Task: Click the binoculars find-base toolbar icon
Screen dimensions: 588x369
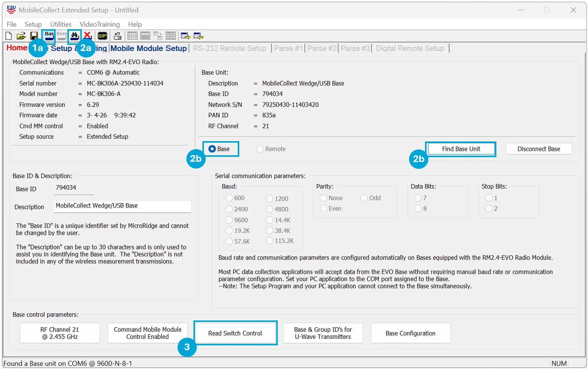Action: (x=75, y=36)
